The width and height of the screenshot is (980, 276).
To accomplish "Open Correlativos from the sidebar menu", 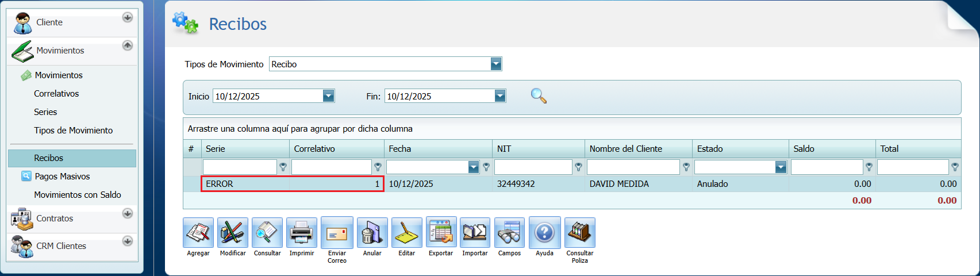I will click(56, 94).
